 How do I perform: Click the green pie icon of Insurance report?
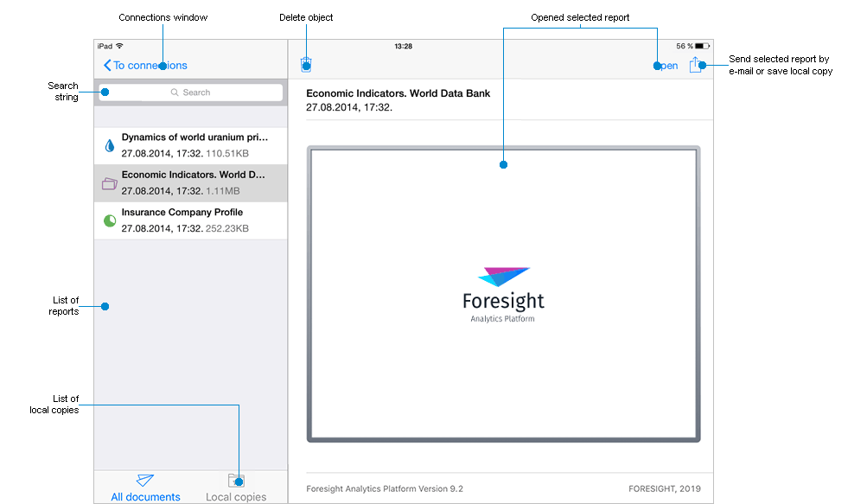point(110,220)
